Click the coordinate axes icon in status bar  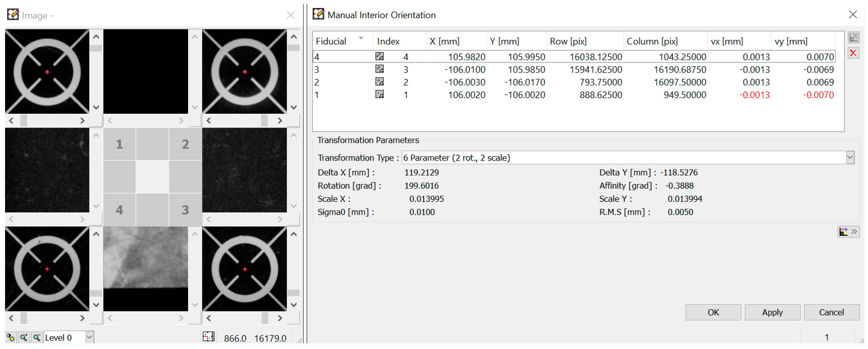208,337
